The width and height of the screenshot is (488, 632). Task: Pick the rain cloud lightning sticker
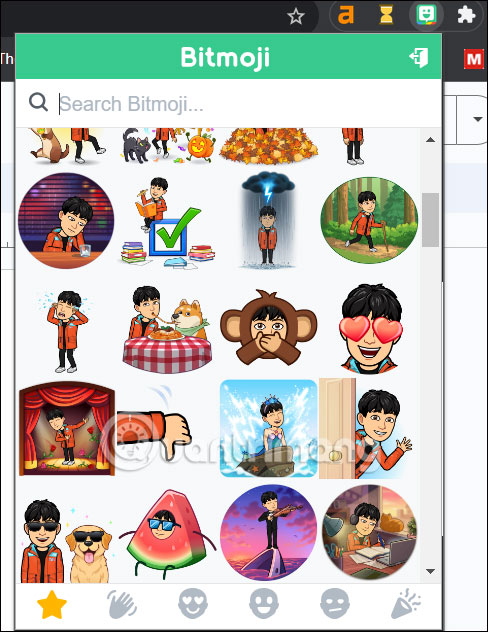[268, 220]
